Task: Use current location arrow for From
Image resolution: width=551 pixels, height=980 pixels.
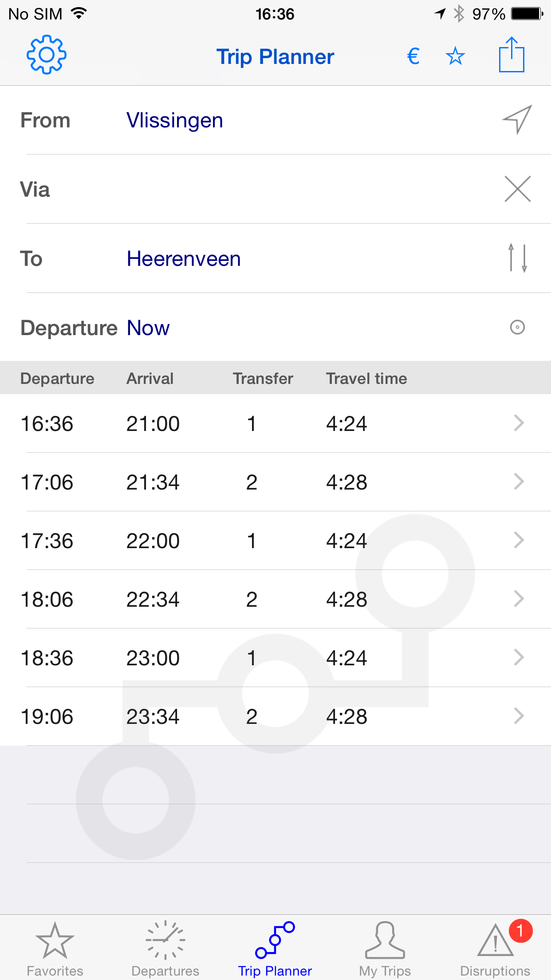Action: point(517,119)
